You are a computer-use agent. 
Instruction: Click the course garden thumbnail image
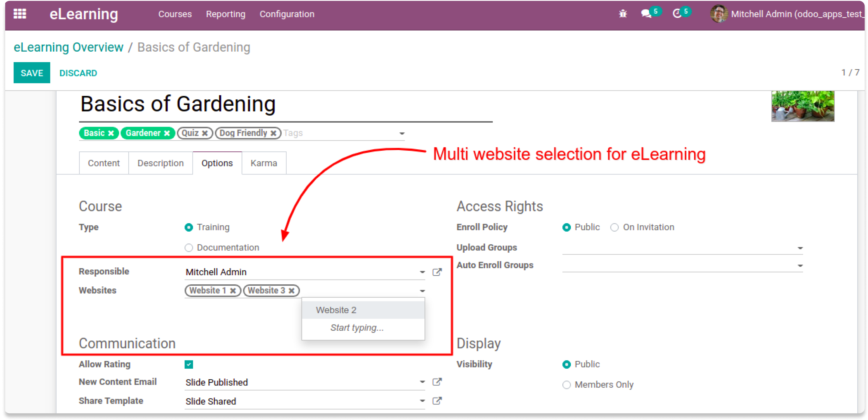pos(803,106)
